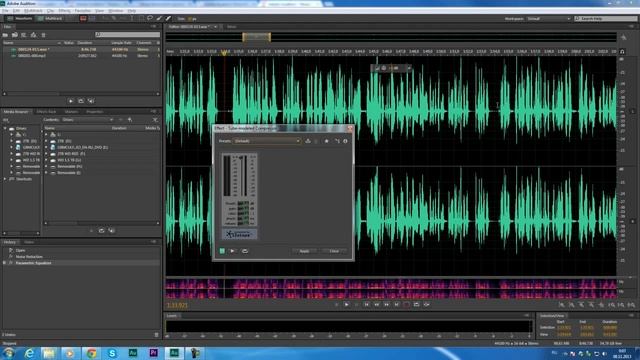This screenshot has width=640, height=360.
Task: Click Open File icon in Files panel
Action: click(x=5, y=35)
